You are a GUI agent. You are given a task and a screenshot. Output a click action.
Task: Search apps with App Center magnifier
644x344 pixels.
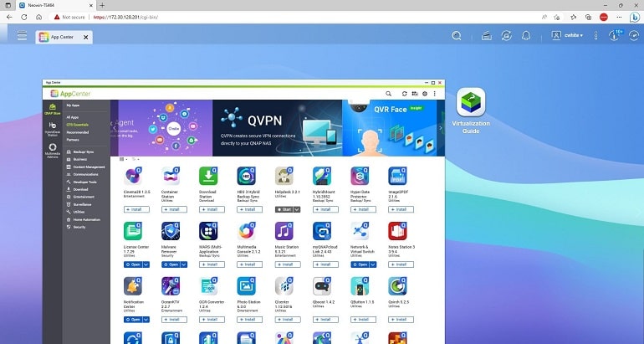click(x=388, y=94)
